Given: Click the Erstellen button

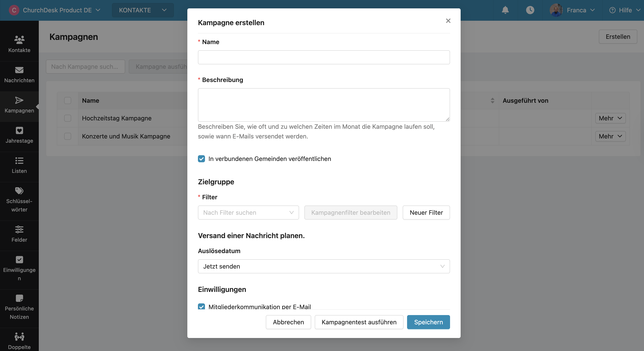Looking at the screenshot, I should pyautogui.click(x=618, y=37).
